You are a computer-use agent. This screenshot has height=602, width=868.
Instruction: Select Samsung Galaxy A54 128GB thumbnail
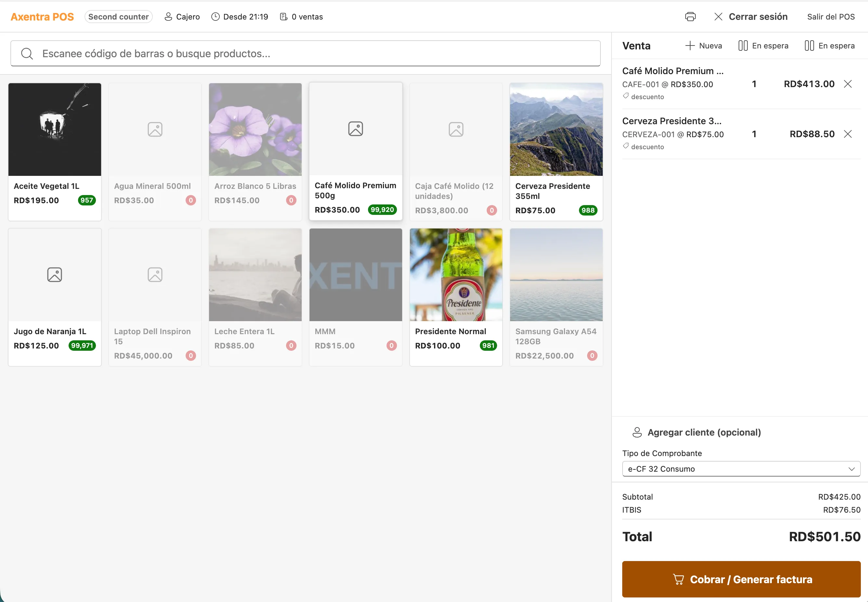[557, 275]
